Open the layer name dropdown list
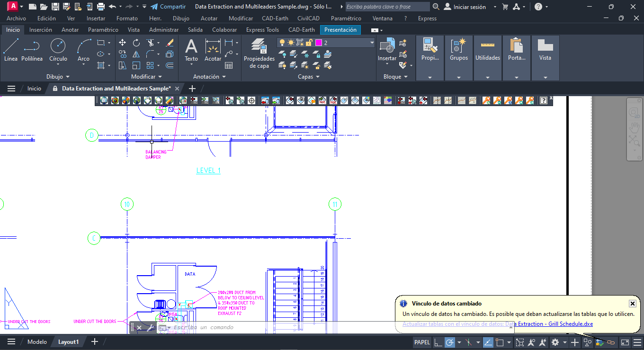The width and height of the screenshot is (644, 350). click(372, 43)
